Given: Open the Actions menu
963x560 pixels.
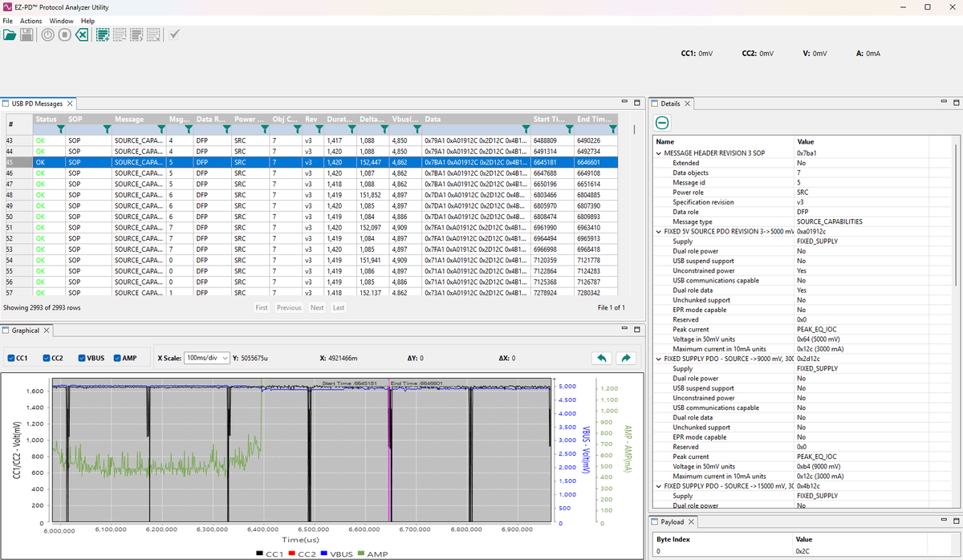Looking at the screenshot, I should [x=30, y=21].
